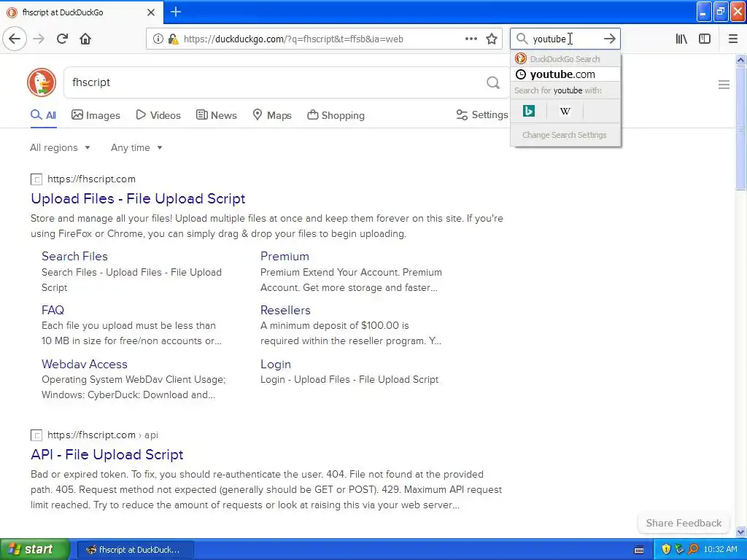This screenshot has width=747, height=560.
Task: Open Upload Files - File Upload Script result
Action: coord(138,198)
